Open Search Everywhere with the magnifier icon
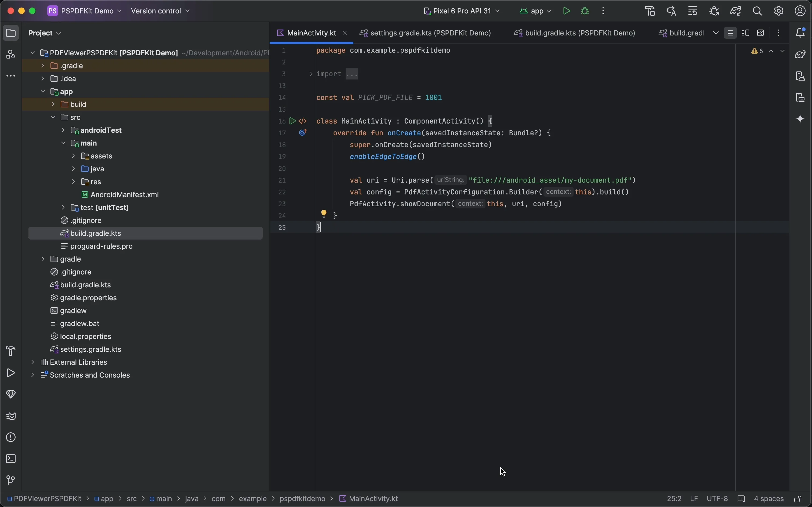 [x=757, y=11]
